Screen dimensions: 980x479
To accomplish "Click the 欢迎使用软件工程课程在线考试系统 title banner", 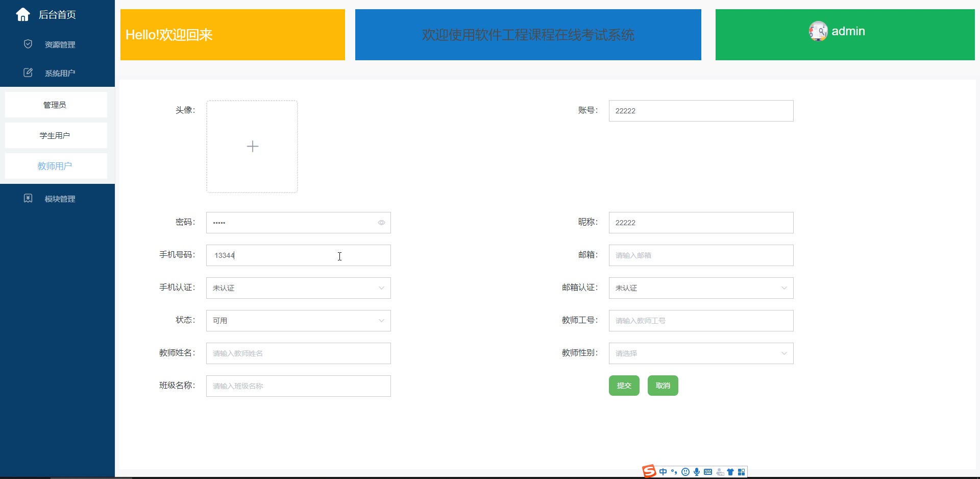I will pyautogui.click(x=528, y=35).
